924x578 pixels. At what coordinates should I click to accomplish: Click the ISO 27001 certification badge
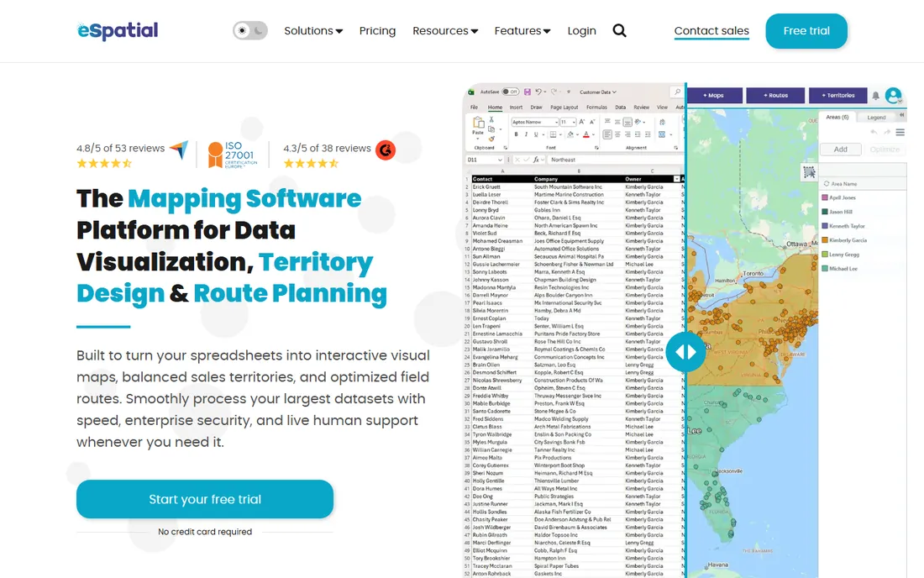[x=233, y=155]
